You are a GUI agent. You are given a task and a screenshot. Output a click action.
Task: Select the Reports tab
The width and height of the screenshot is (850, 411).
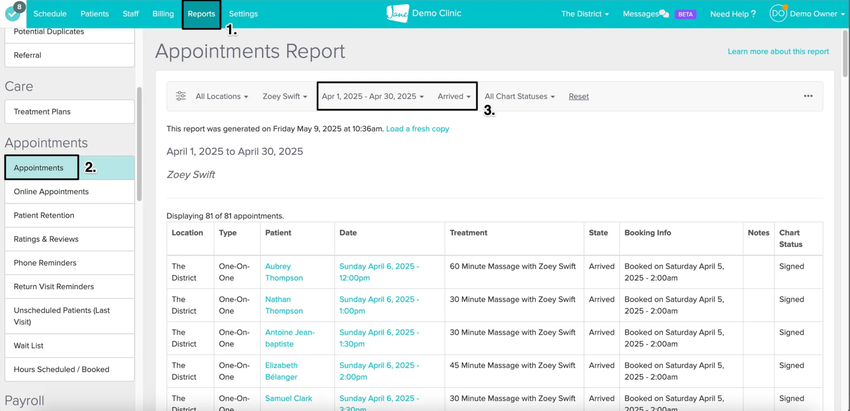point(202,14)
